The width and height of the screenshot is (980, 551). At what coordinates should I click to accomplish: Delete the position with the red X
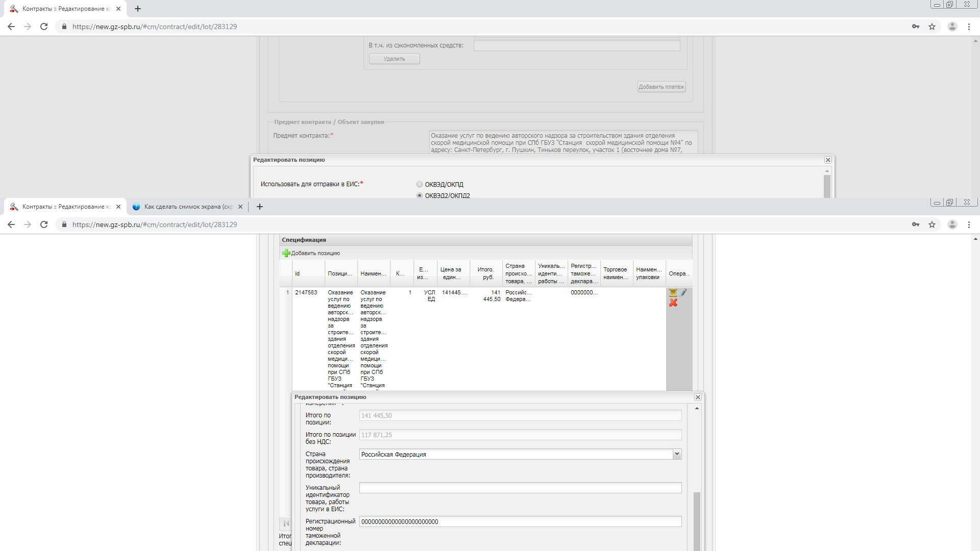click(x=673, y=303)
